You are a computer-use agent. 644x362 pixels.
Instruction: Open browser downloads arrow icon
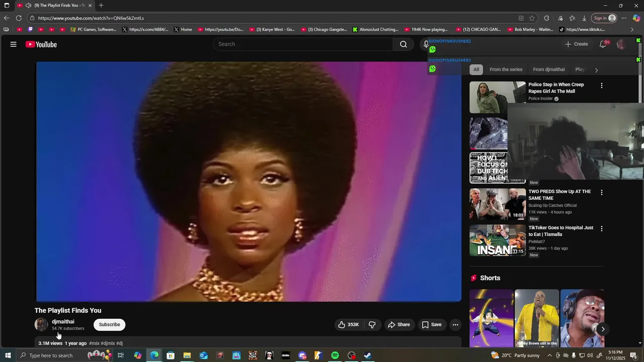tap(584, 18)
